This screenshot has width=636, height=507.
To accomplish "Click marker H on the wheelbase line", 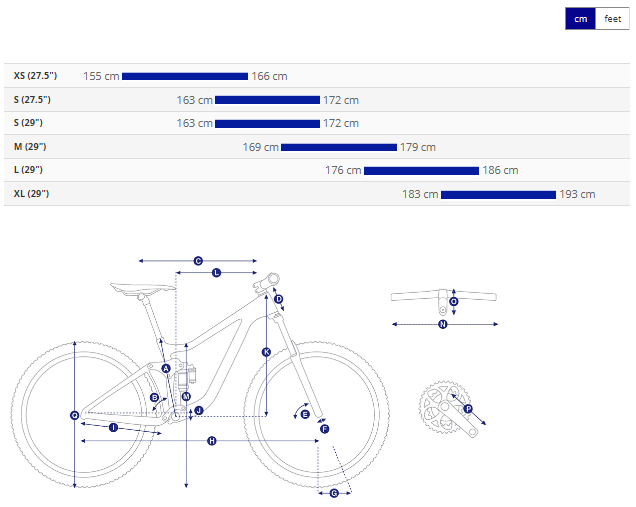I will tap(212, 441).
